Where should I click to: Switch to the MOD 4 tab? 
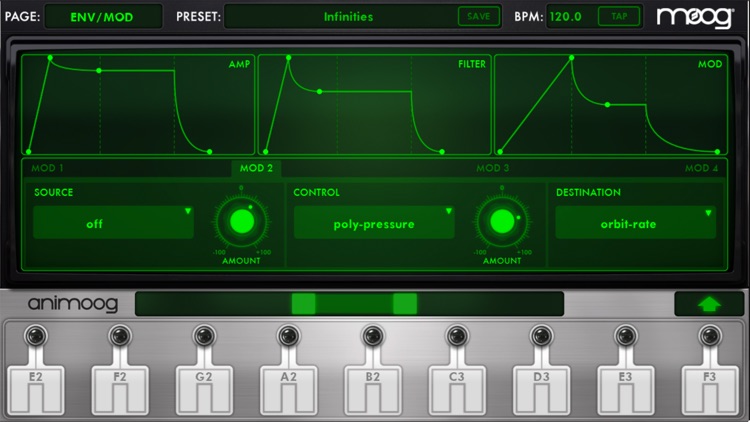701,168
